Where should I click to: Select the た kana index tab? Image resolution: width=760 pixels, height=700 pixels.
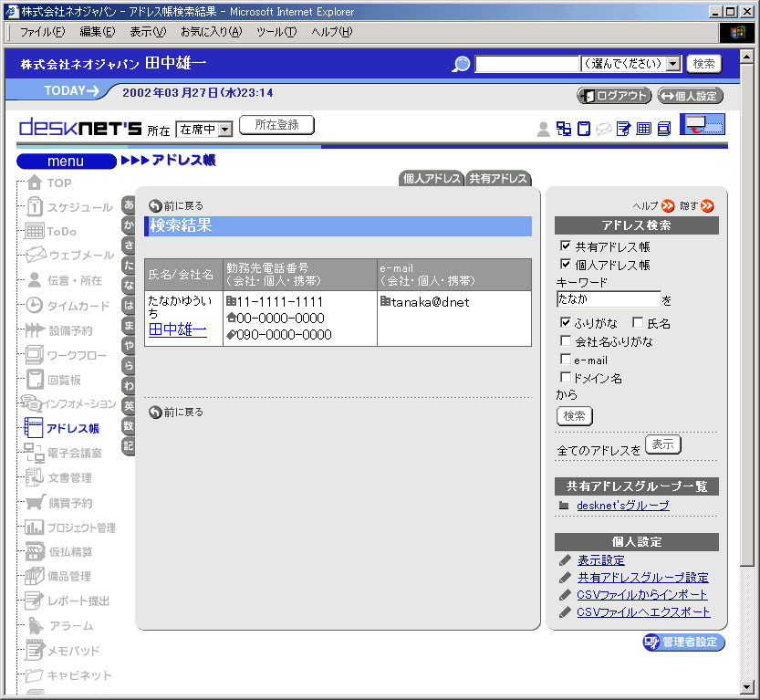point(128,265)
